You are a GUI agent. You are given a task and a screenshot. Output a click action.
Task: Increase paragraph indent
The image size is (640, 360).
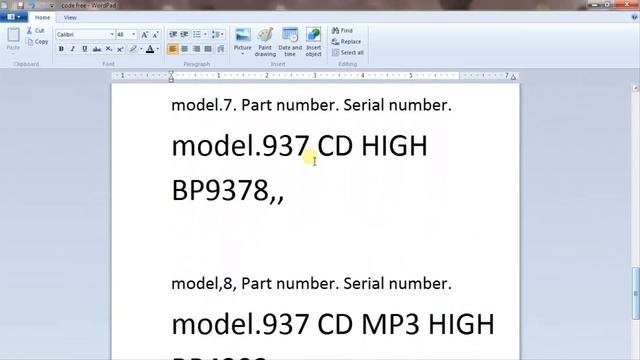click(x=184, y=35)
